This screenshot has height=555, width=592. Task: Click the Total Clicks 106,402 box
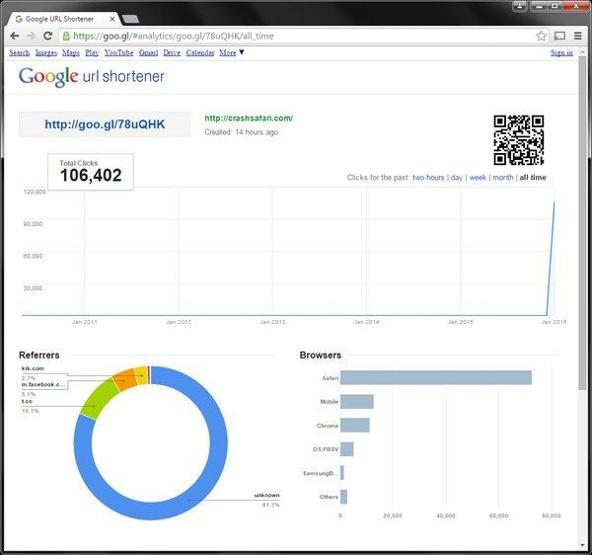91,172
